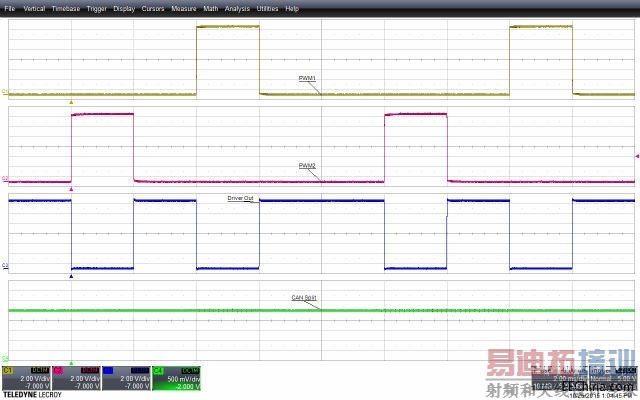Click the PWM1 waveform label
This screenshot has height=400, width=640.
coord(307,78)
